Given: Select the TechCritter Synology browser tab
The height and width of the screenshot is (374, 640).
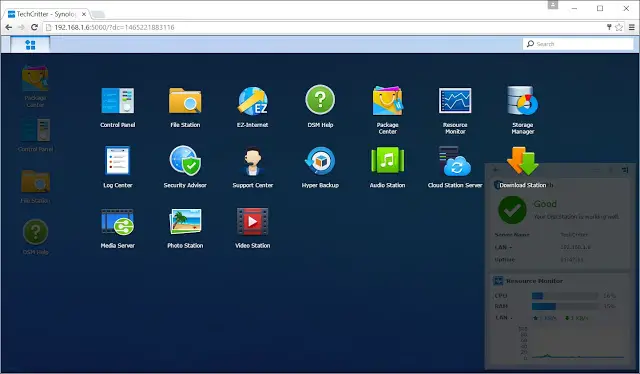Looking at the screenshot, I should coord(45,14).
